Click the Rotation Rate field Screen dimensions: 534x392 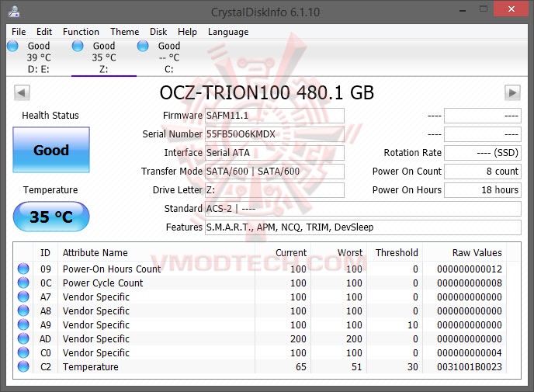click(483, 153)
